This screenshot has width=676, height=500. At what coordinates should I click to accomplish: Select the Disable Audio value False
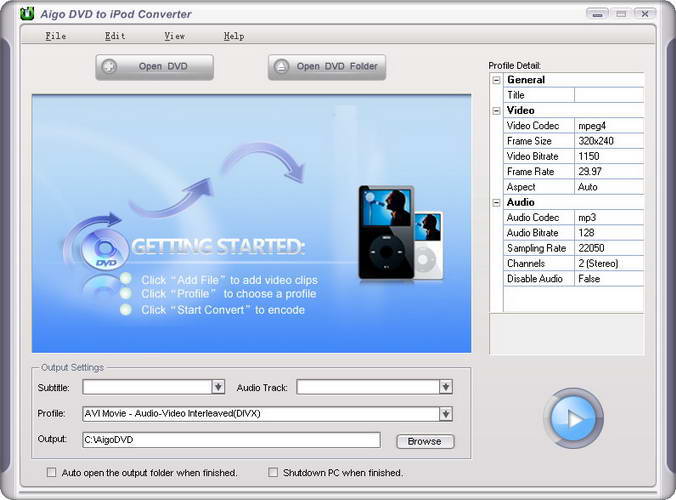609,278
